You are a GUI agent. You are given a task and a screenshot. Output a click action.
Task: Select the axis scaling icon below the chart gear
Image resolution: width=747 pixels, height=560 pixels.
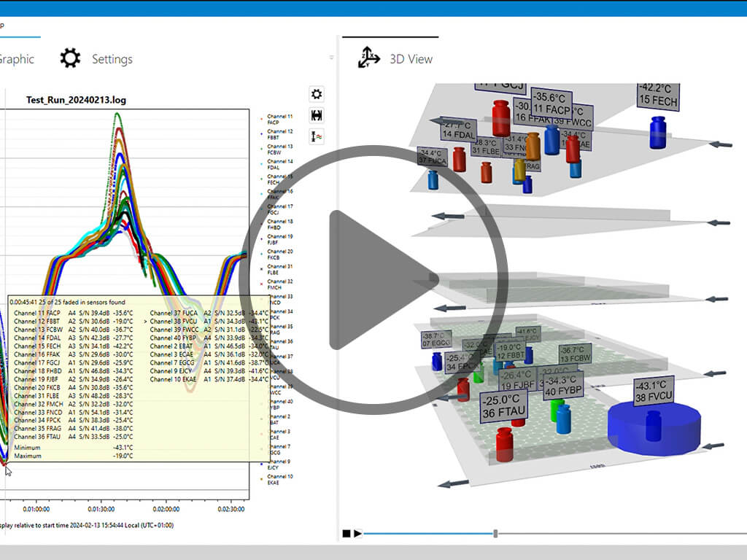[317, 136]
